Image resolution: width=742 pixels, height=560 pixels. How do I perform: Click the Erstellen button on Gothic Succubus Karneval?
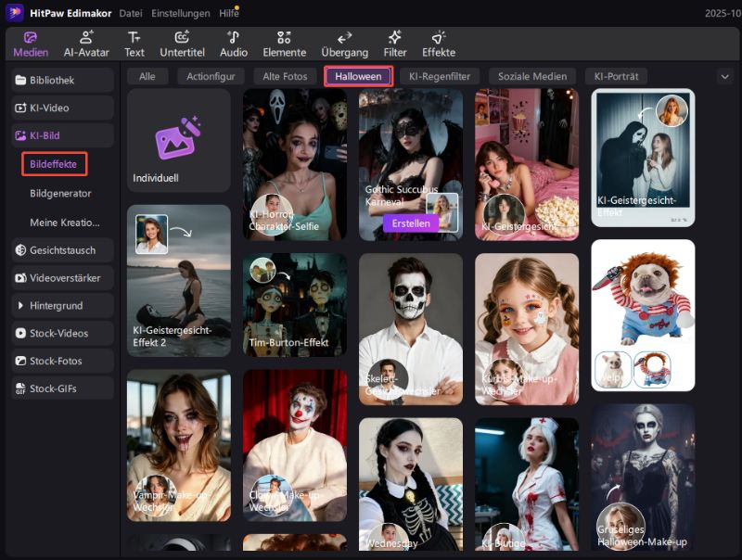pos(411,223)
